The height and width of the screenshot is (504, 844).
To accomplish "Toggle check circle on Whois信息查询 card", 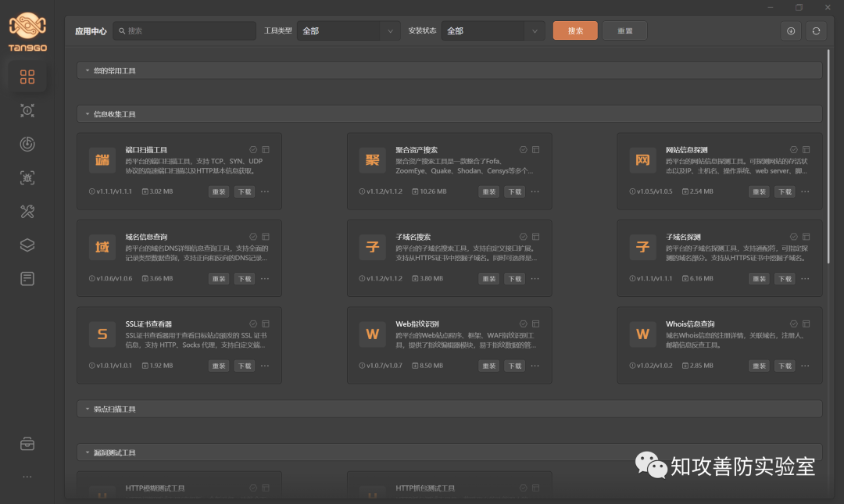I will click(x=793, y=323).
